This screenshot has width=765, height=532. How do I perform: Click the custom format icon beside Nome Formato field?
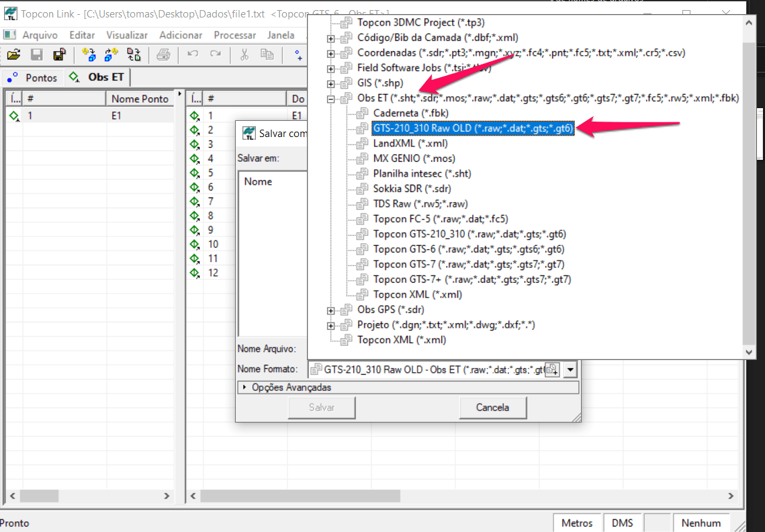[552, 369]
